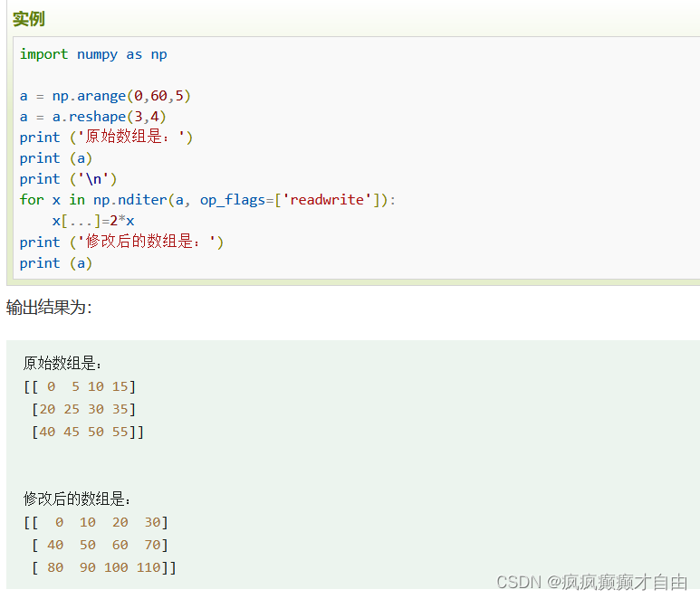Screen dimensions: 700x599
Task: Click the 'x[...]=2*x' code line
Action: pos(93,221)
